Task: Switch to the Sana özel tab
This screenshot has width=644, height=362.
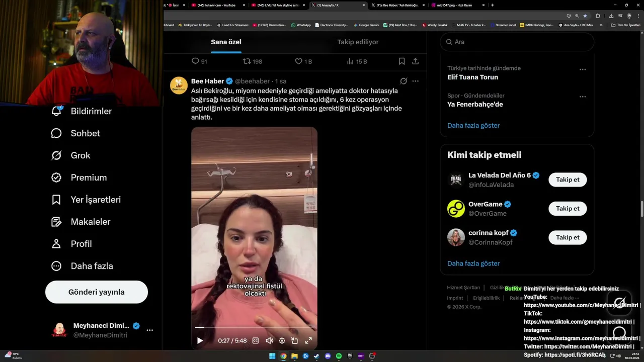Action: click(x=226, y=42)
